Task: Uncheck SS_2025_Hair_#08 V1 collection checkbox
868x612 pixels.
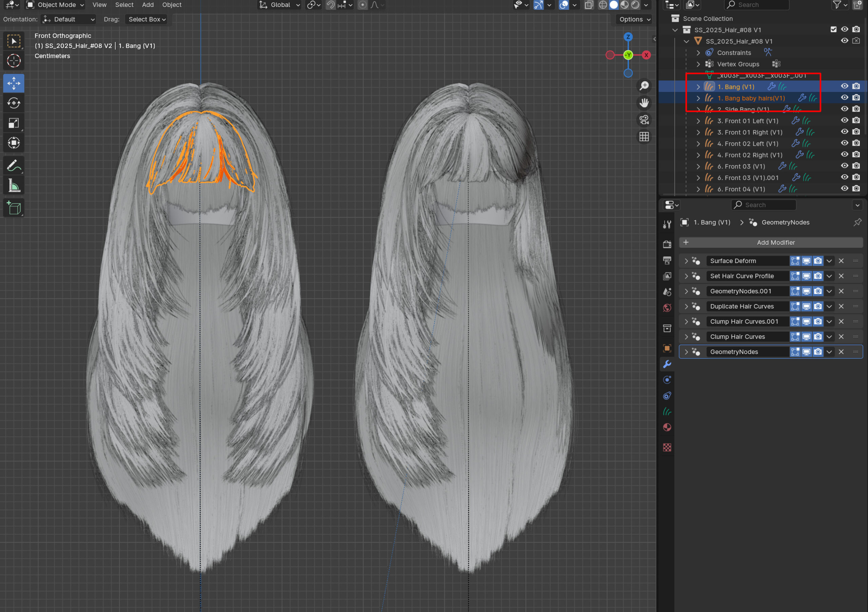Action: point(833,29)
